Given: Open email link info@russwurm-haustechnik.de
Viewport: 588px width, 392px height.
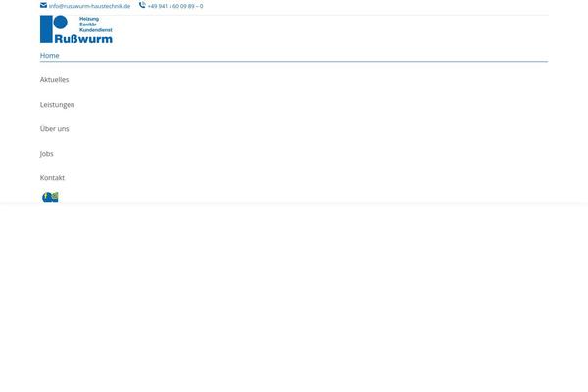Looking at the screenshot, I should (x=89, y=6).
